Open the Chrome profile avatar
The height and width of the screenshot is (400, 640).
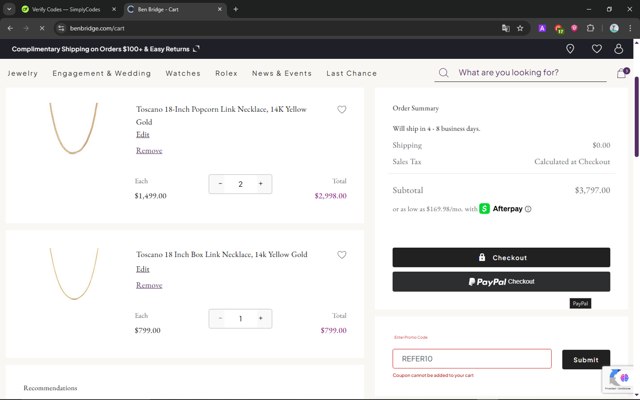[614, 28]
